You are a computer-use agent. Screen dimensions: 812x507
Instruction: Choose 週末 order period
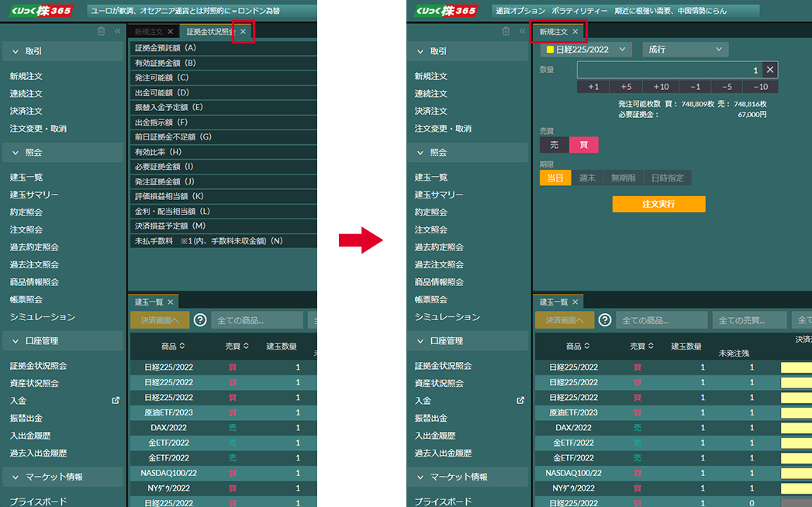tap(587, 178)
